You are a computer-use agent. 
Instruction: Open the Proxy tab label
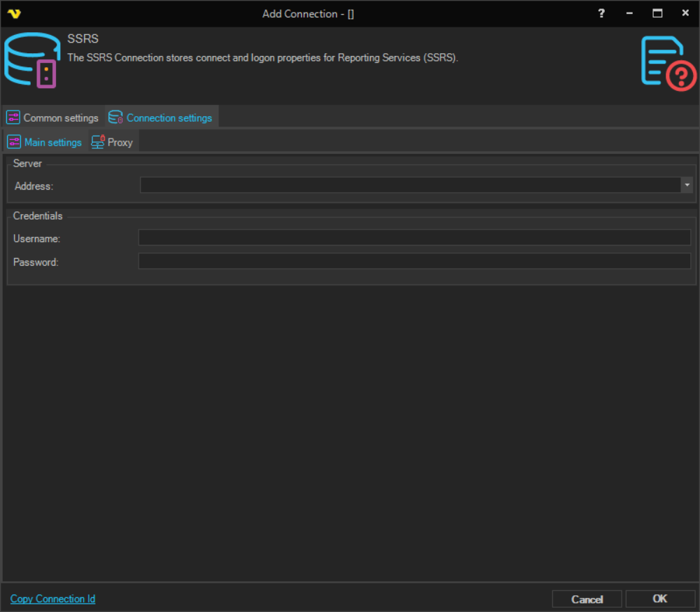click(x=120, y=143)
